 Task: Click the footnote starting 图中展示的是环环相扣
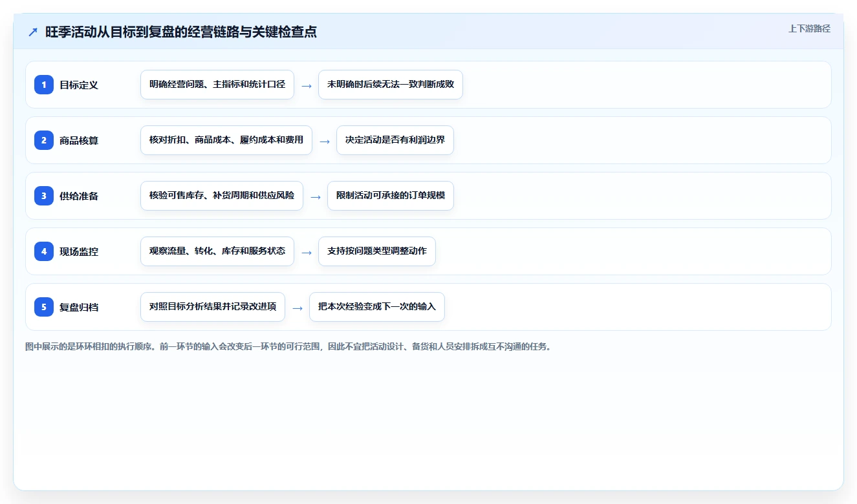click(288, 347)
